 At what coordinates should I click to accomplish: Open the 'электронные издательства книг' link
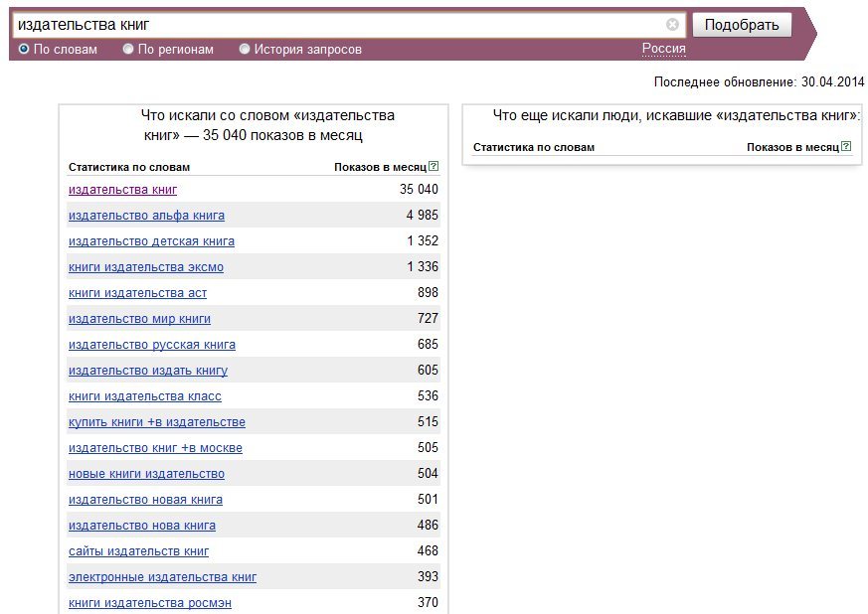point(163,577)
